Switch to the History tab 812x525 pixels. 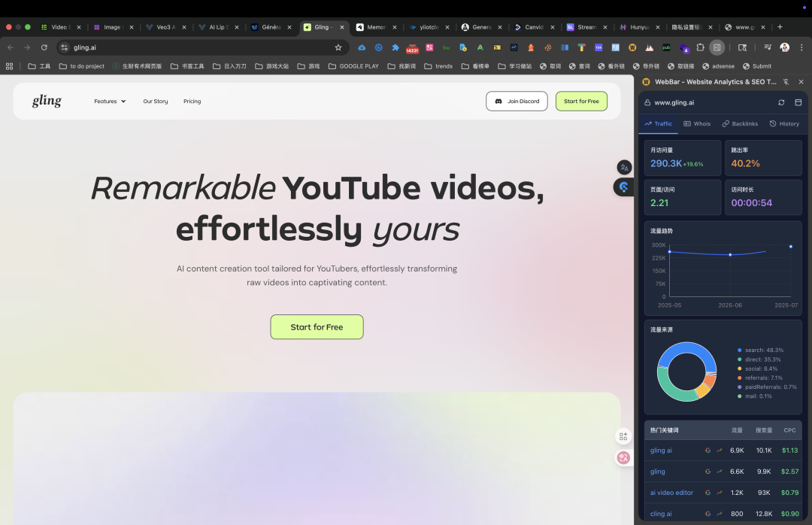click(x=784, y=124)
